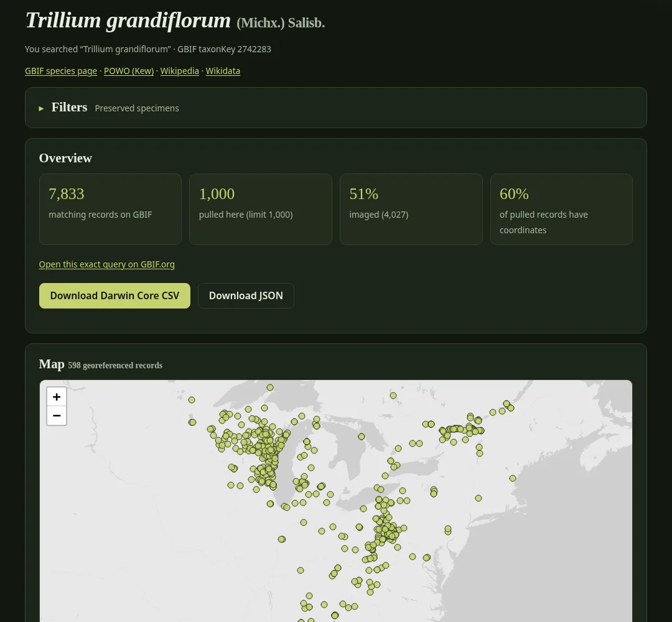Click the Download JSON button

(x=246, y=295)
